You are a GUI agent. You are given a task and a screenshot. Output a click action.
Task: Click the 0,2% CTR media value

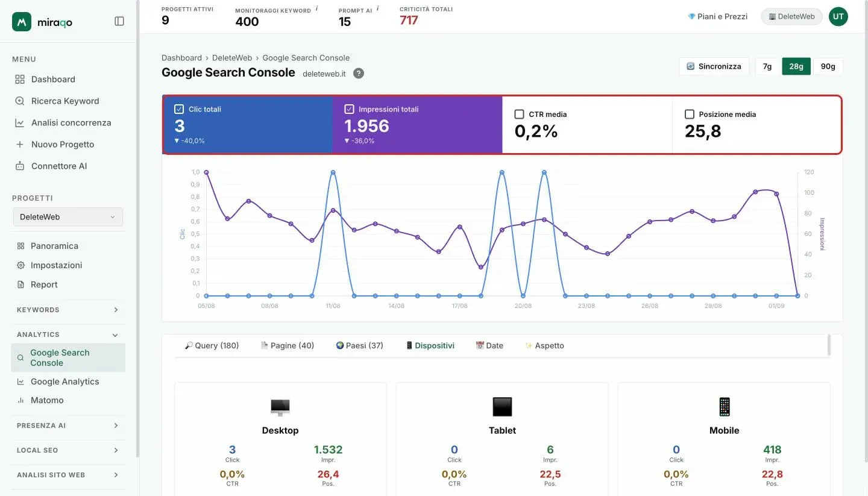[536, 131]
